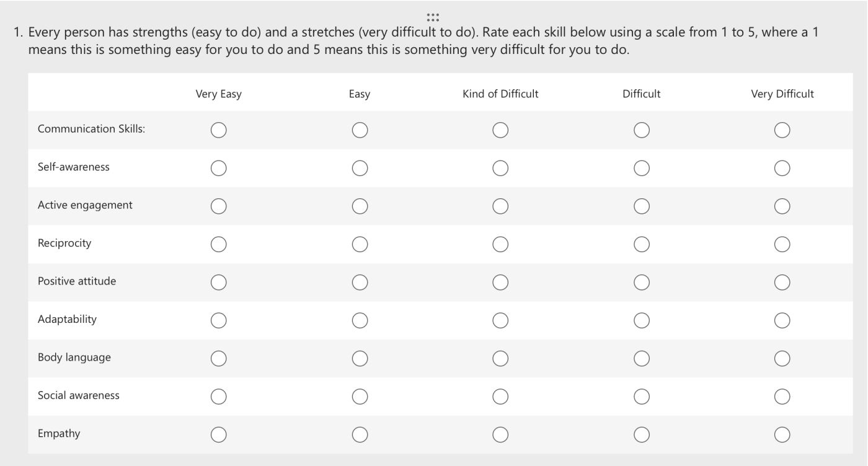
Task: Choose Very Difficult for Communication Skills
Action: click(782, 130)
